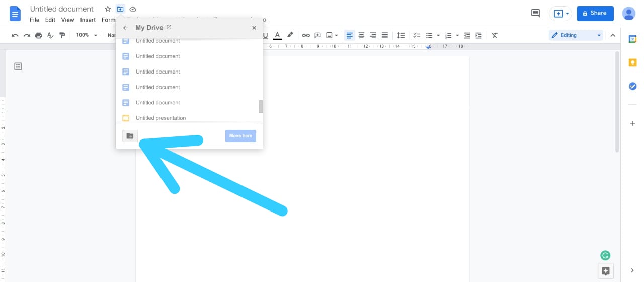Clear text formatting
The width and height of the screenshot is (644, 282).
[x=495, y=35]
